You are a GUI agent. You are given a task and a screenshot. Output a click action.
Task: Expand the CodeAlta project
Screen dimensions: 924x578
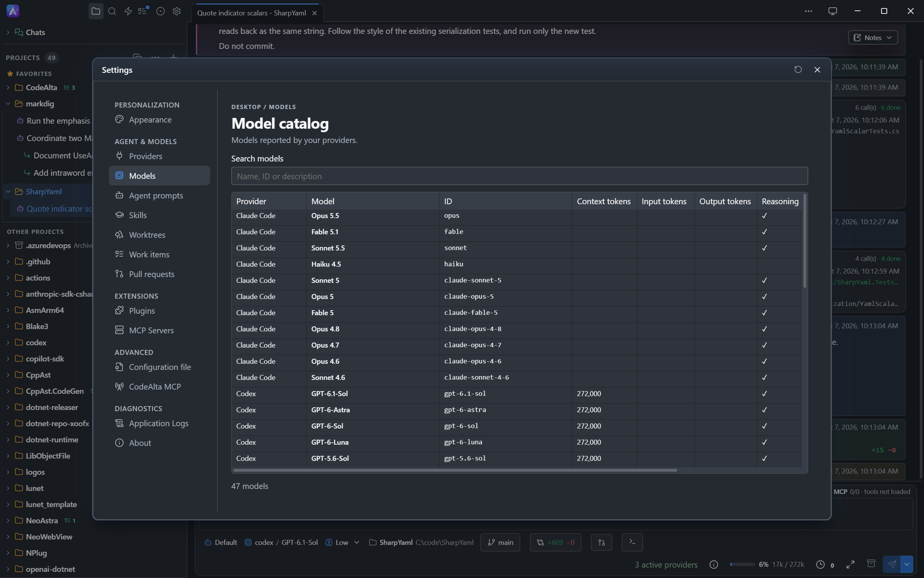coord(8,87)
